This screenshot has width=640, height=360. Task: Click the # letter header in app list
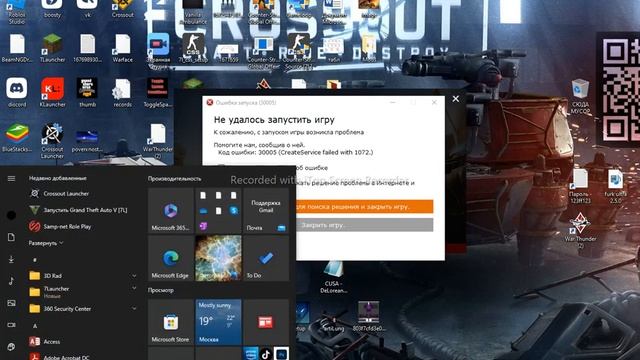pyautogui.click(x=35, y=260)
